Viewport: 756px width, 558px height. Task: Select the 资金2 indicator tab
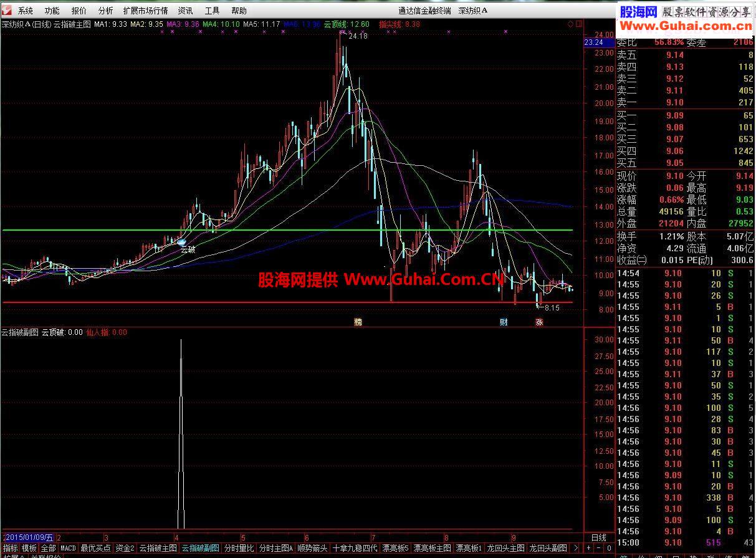pyautogui.click(x=125, y=548)
